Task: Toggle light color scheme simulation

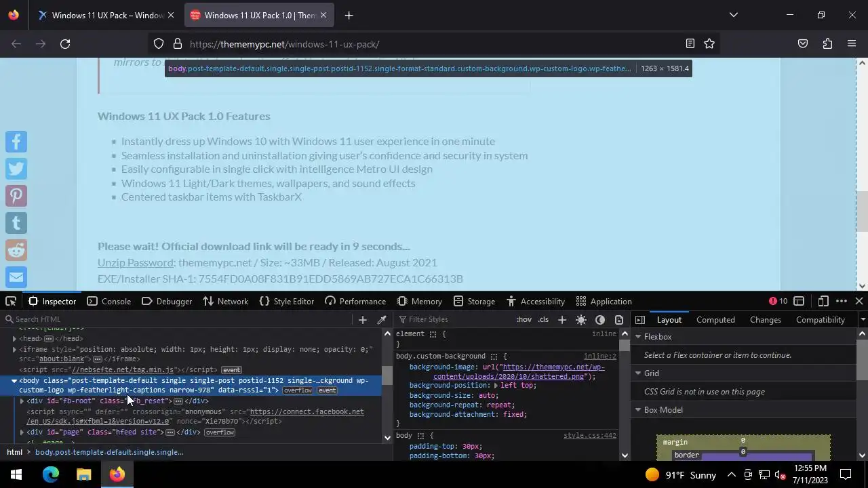Action: click(581, 319)
